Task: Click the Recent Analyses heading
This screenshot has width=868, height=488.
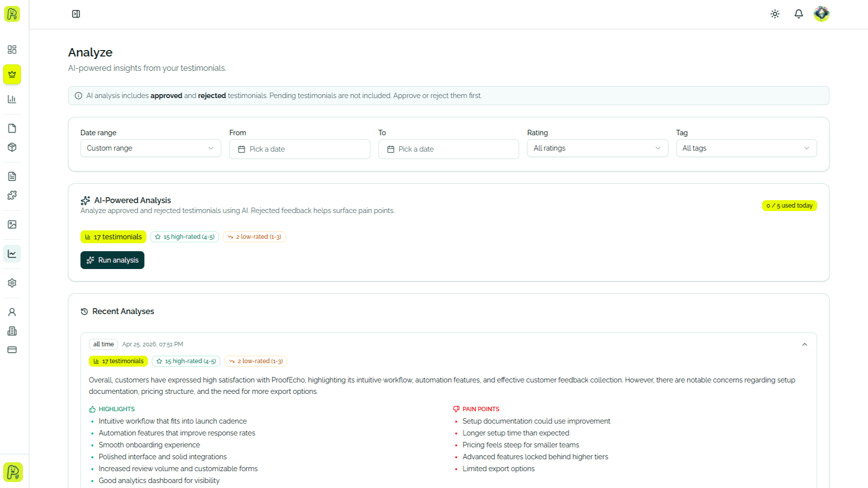Action: (x=123, y=312)
